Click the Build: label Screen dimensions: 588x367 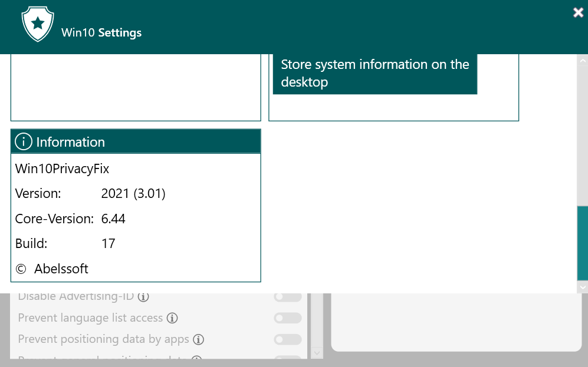(x=31, y=244)
